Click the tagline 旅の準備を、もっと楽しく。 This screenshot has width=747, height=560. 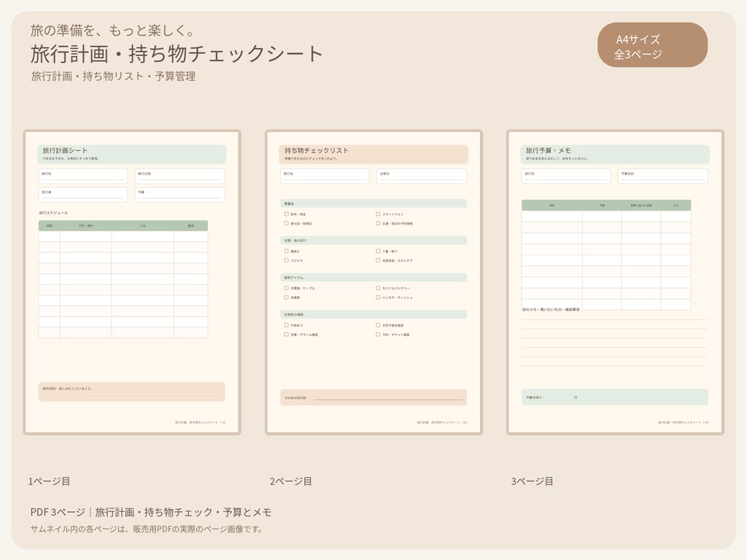(113, 30)
